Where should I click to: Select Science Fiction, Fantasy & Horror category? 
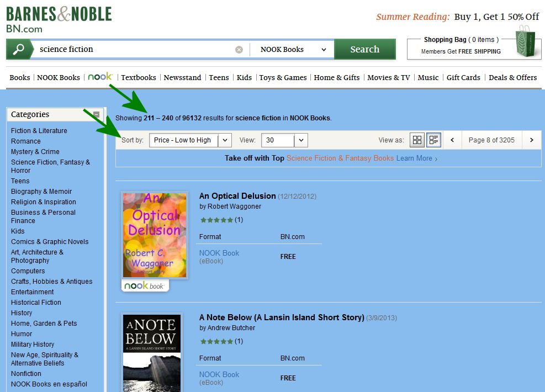50,166
